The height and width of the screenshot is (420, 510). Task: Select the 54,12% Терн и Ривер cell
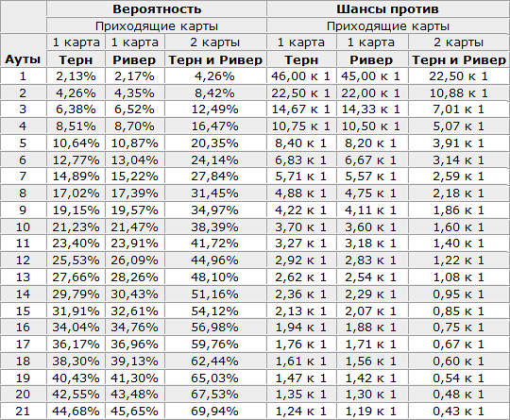coord(214,311)
